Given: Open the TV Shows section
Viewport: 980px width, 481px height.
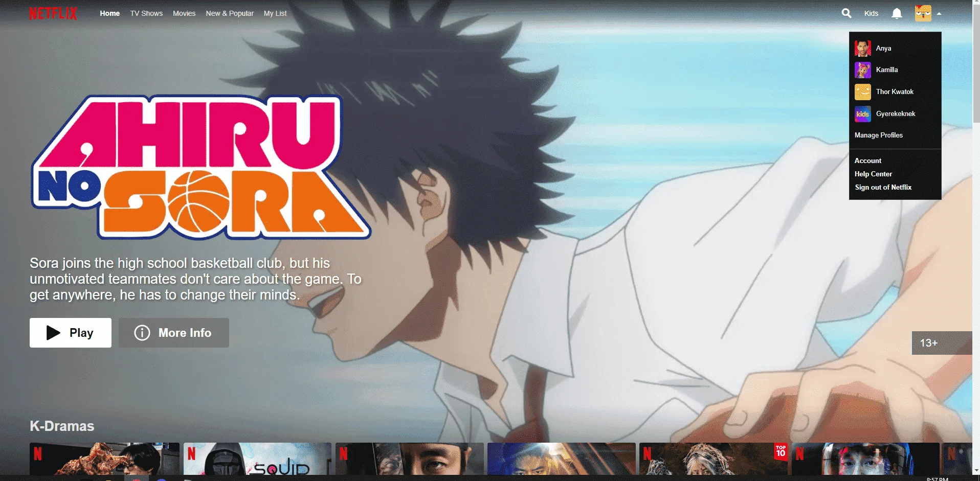Looking at the screenshot, I should point(146,13).
